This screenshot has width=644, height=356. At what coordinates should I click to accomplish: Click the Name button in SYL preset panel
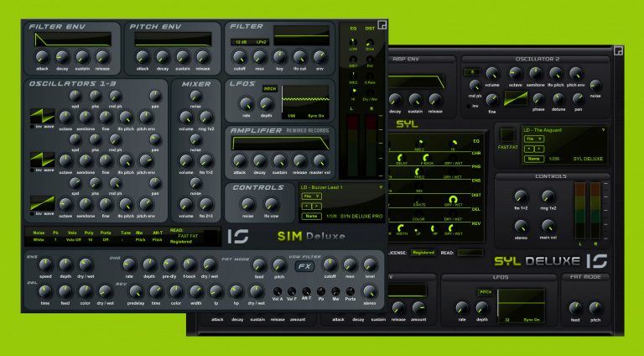pos(534,159)
